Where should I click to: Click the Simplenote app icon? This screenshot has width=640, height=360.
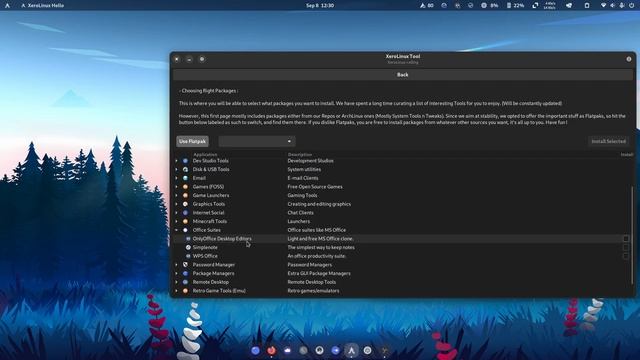188,247
